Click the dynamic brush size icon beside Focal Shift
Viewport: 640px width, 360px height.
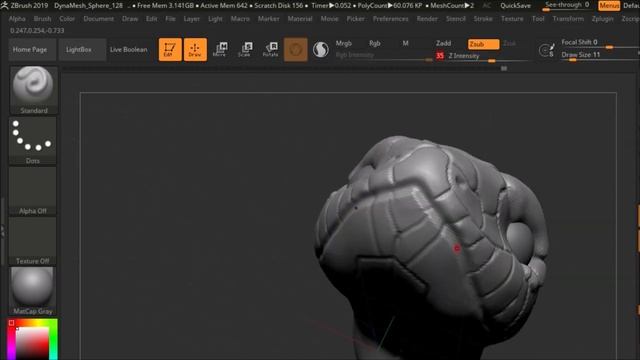(x=547, y=50)
